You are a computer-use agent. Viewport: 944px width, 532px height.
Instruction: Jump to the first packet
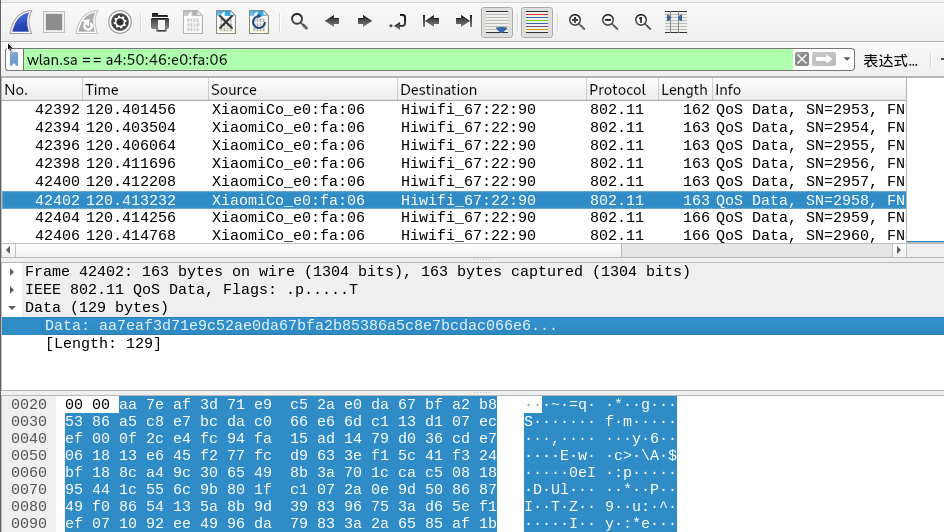pos(430,22)
